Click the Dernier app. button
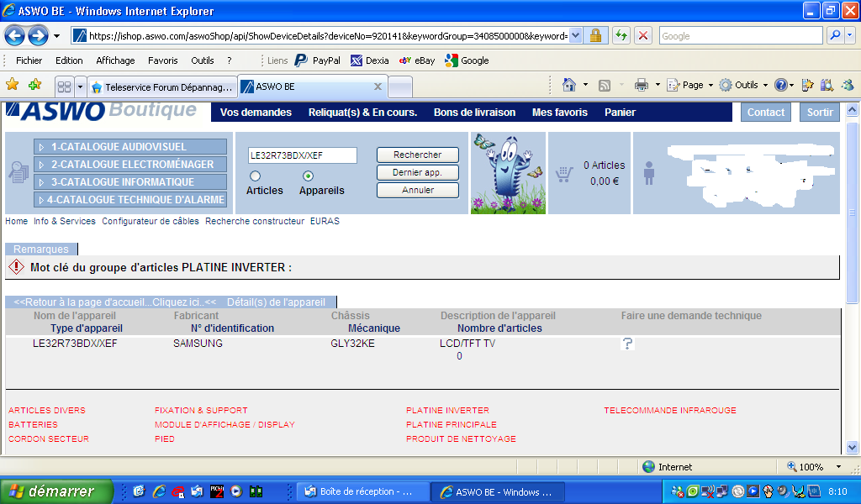 click(x=417, y=172)
